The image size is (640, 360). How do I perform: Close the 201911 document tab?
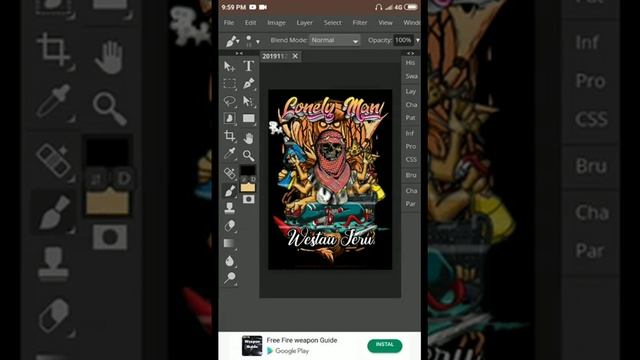coord(295,56)
